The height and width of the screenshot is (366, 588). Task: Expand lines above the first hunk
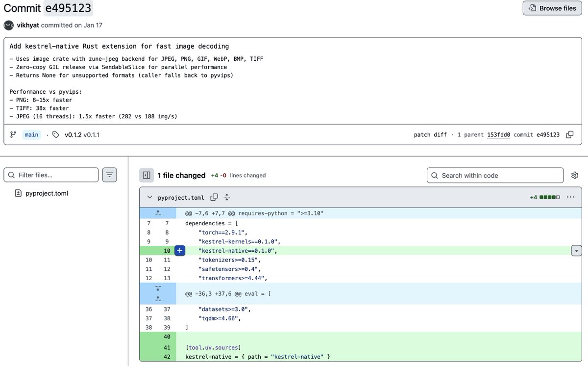158,213
